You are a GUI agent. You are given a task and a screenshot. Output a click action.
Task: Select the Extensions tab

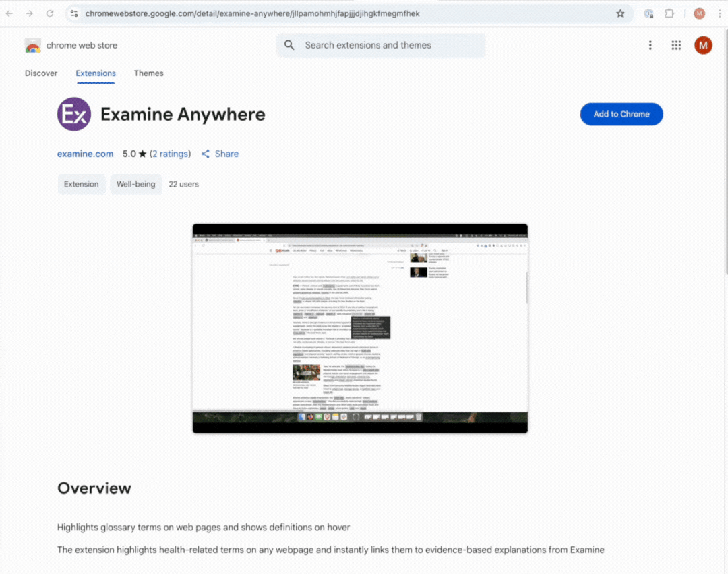pyautogui.click(x=96, y=73)
